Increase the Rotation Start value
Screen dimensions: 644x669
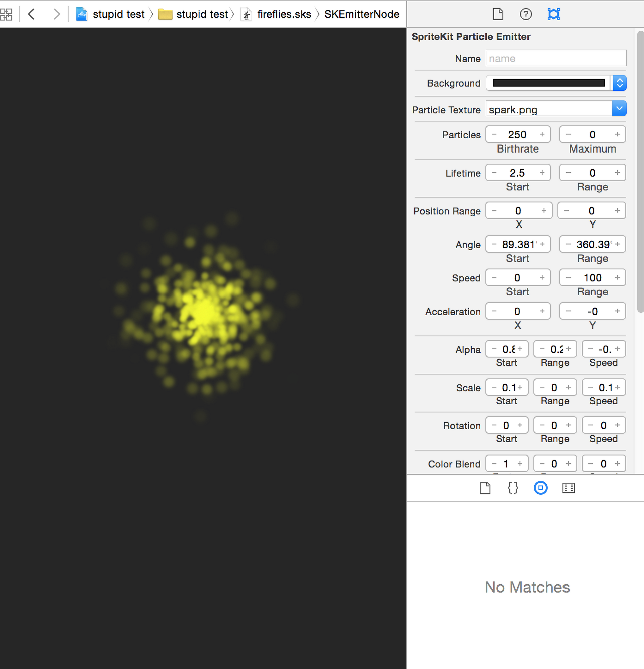pyautogui.click(x=520, y=425)
